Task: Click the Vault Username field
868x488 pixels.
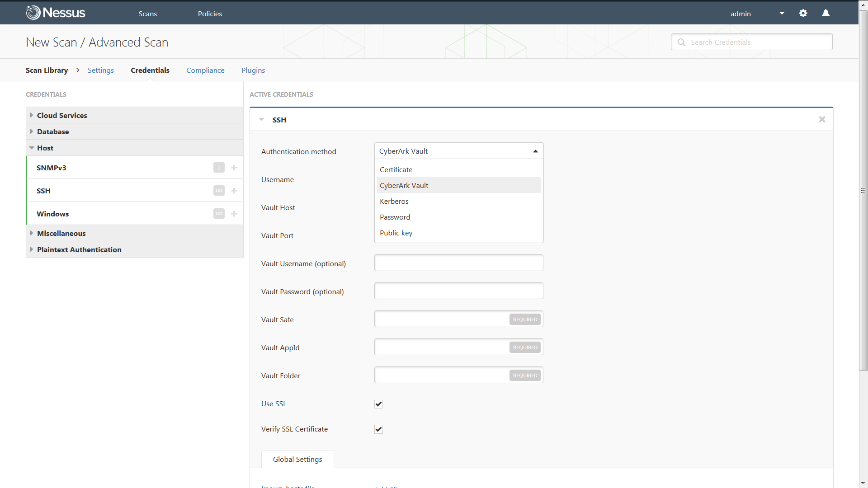Action: coord(458,263)
